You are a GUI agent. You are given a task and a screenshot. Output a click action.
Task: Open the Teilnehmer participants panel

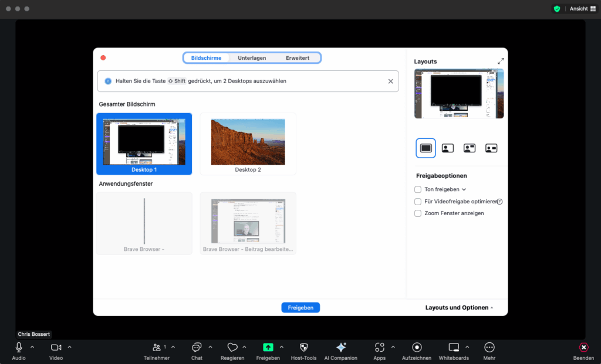tap(157, 348)
